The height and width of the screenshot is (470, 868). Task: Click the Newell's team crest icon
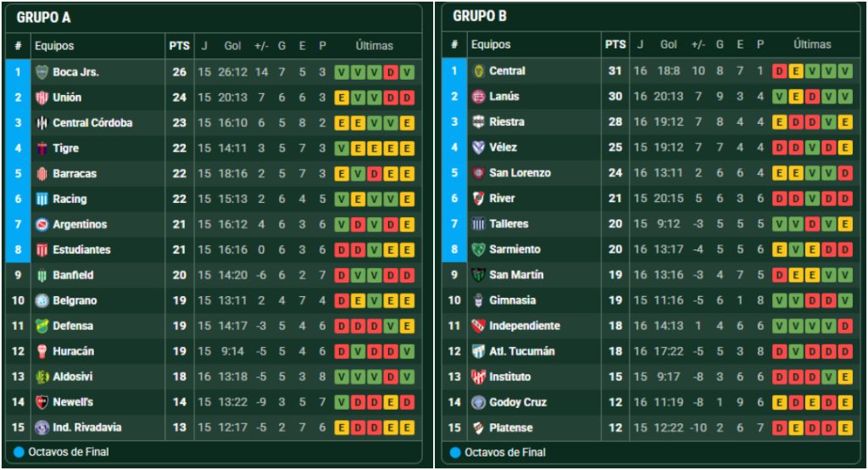[x=42, y=402]
